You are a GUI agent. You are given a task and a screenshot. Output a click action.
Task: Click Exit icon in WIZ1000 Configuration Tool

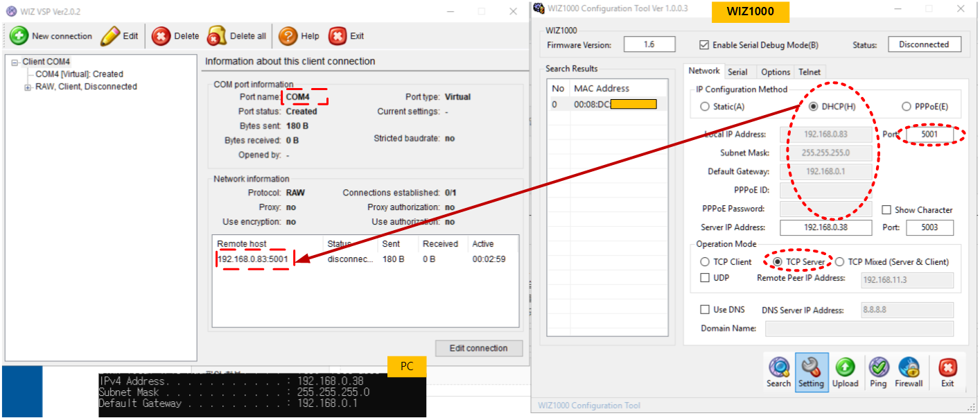point(947,367)
